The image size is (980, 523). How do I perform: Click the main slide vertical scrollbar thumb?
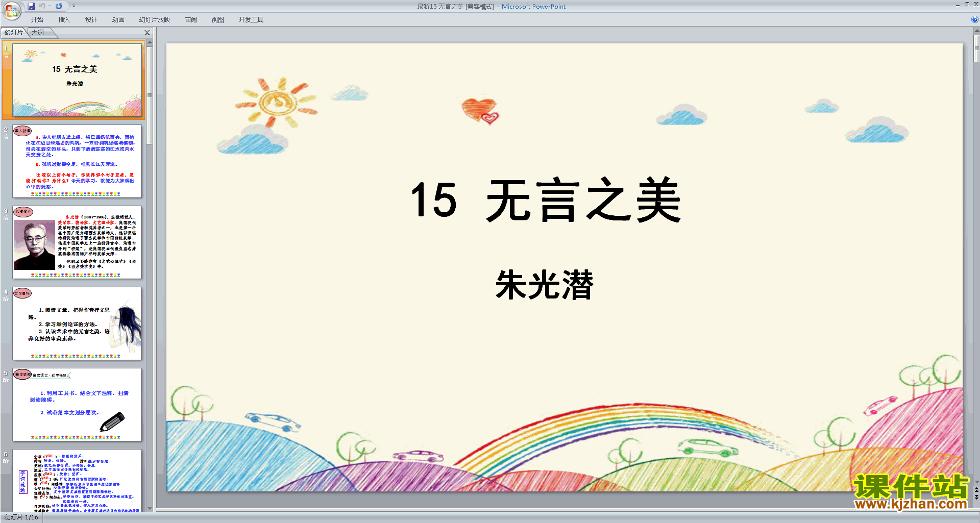(976, 48)
